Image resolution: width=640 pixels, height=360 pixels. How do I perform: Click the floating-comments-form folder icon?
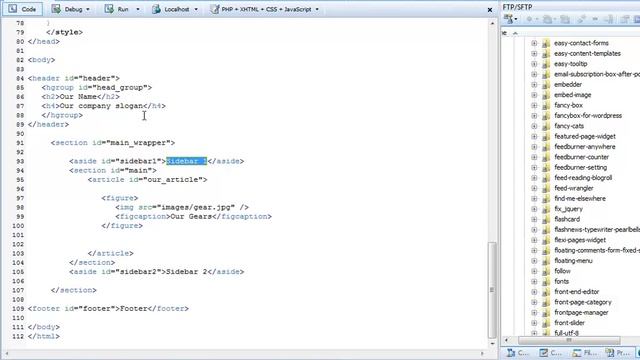click(546, 250)
